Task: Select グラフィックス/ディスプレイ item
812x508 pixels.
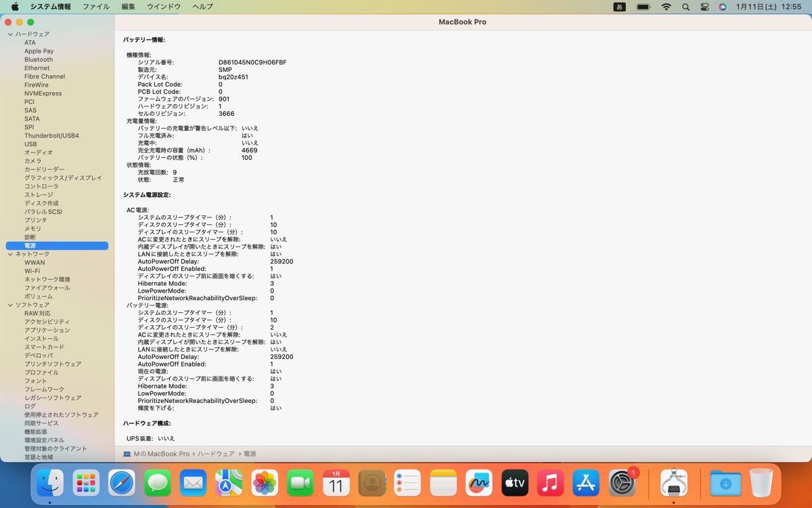Action: coord(63,178)
